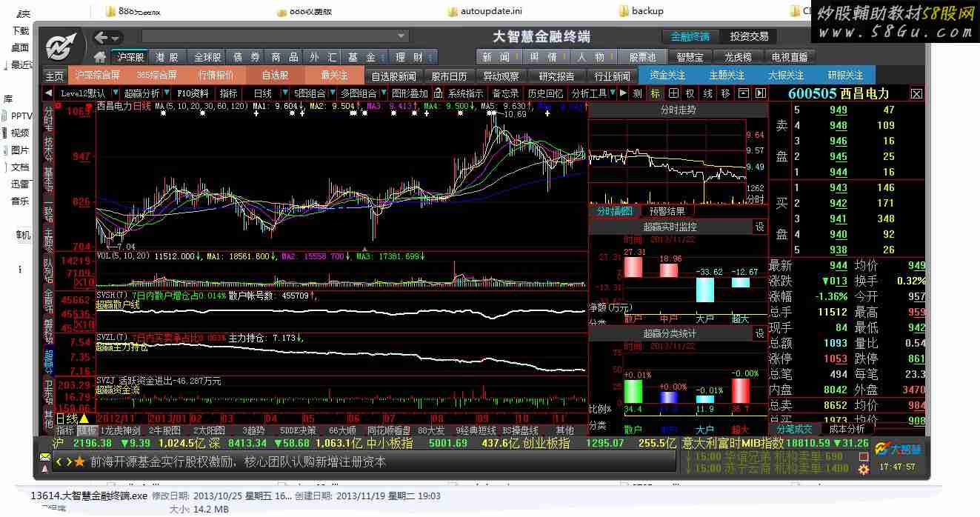Click the next news arrow in ticker
Image resolution: width=980 pixels, height=517 pixels.
coord(69,461)
